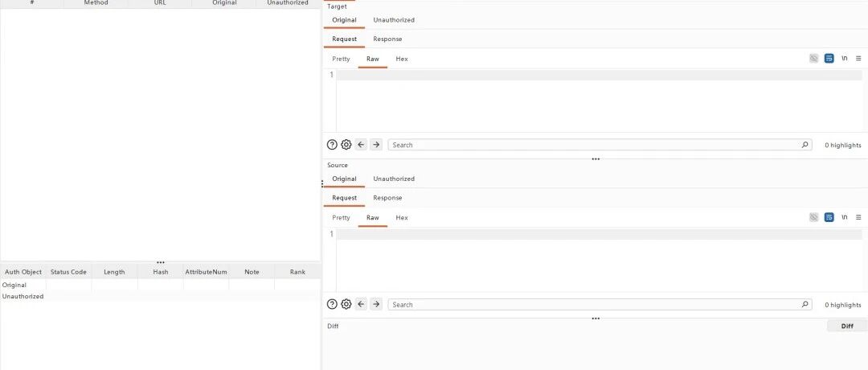
Task: Open search settings gear in Target panel
Action: point(346,145)
